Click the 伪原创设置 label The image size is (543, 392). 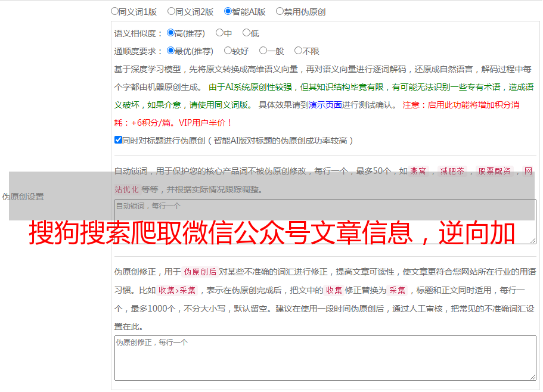click(x=23, y=197)
